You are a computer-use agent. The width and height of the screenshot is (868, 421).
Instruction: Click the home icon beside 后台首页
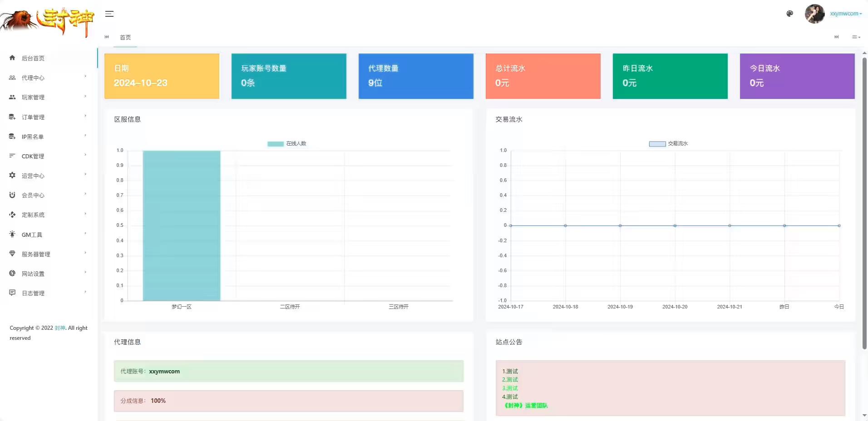(12, 58)
